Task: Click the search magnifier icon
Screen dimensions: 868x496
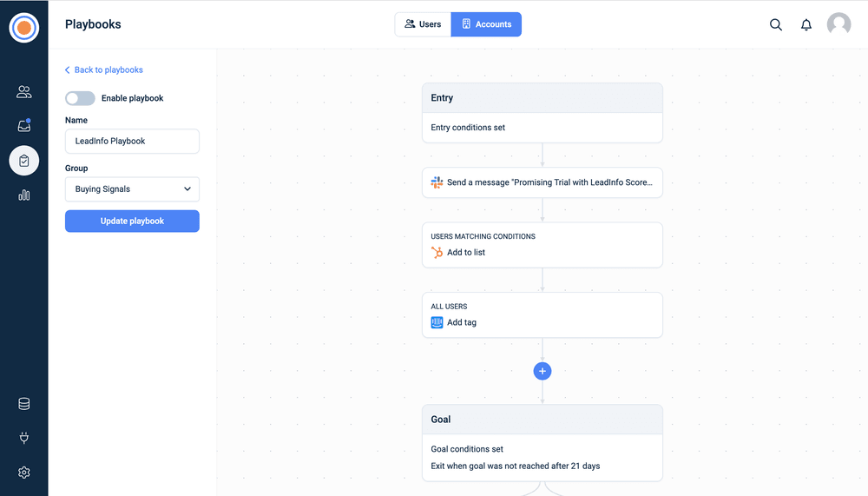Action: click(x=776, y=24)
